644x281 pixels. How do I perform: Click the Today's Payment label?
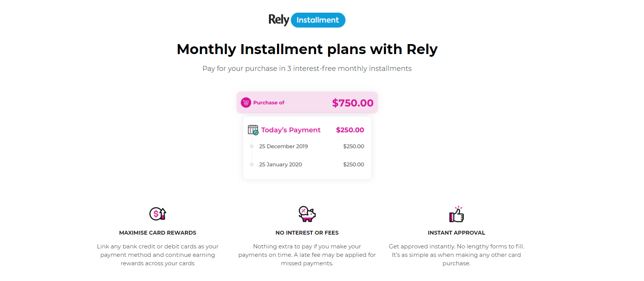click(291, 130)
